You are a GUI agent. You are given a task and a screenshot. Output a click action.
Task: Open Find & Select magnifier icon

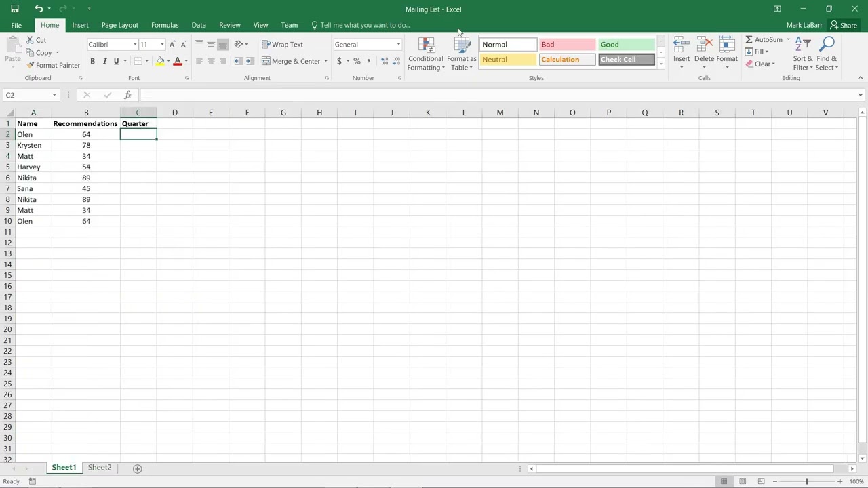(x=827, y=45)
